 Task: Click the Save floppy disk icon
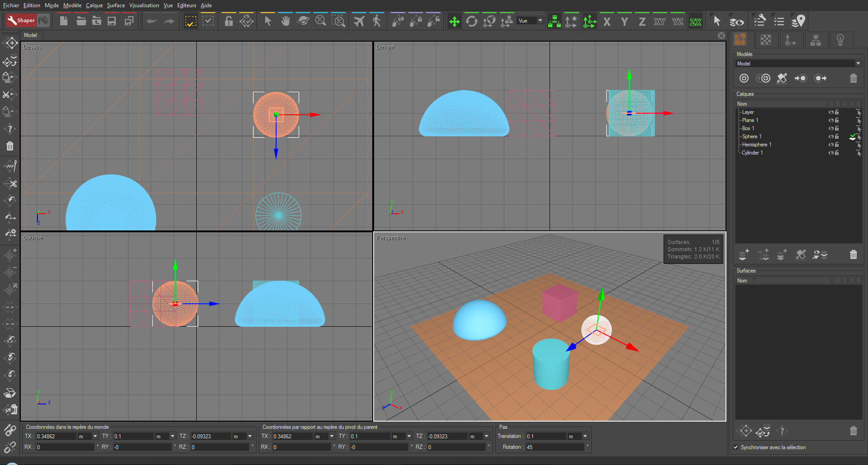click(x=112, y=21)
